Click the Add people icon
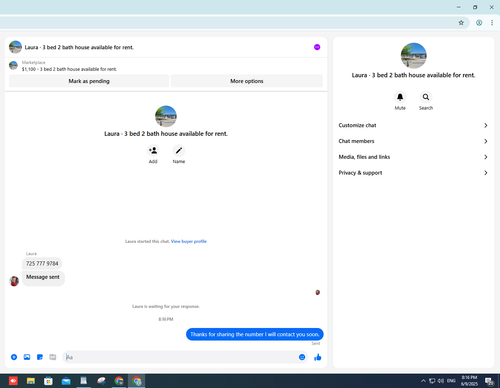The height and width of the screenshot is (388, 500). click(x=153, y=150)
